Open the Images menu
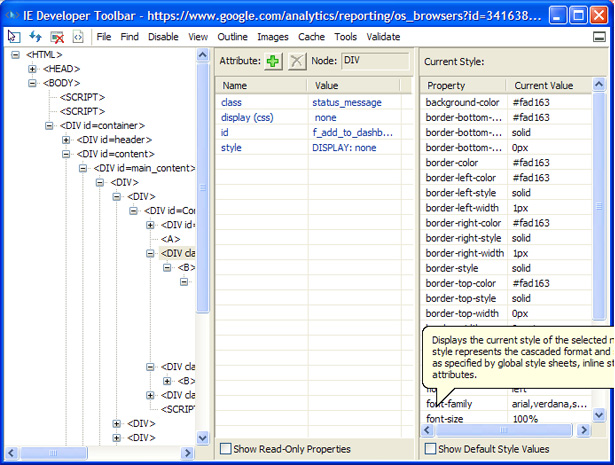Viewport: 615px width, 465px height. tap(273, 37)
